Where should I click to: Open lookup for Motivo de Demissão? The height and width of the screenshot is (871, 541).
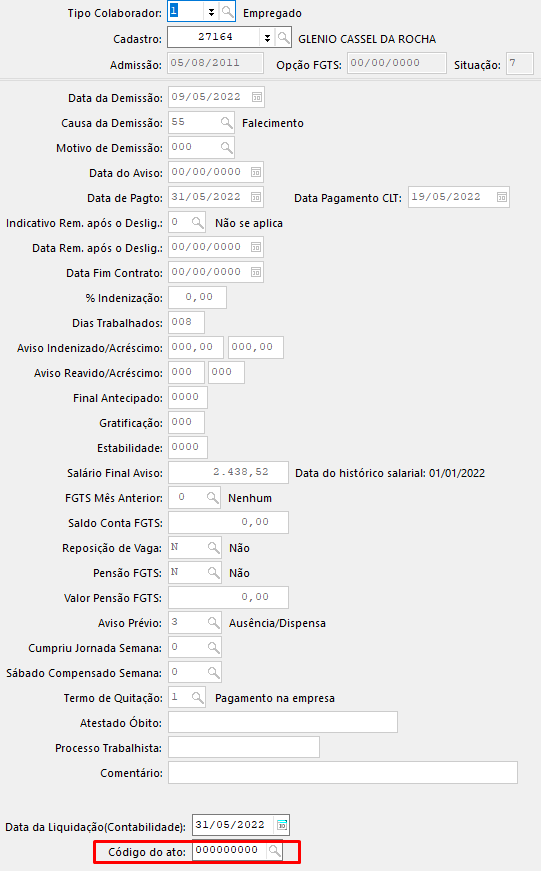coord(226,148)
